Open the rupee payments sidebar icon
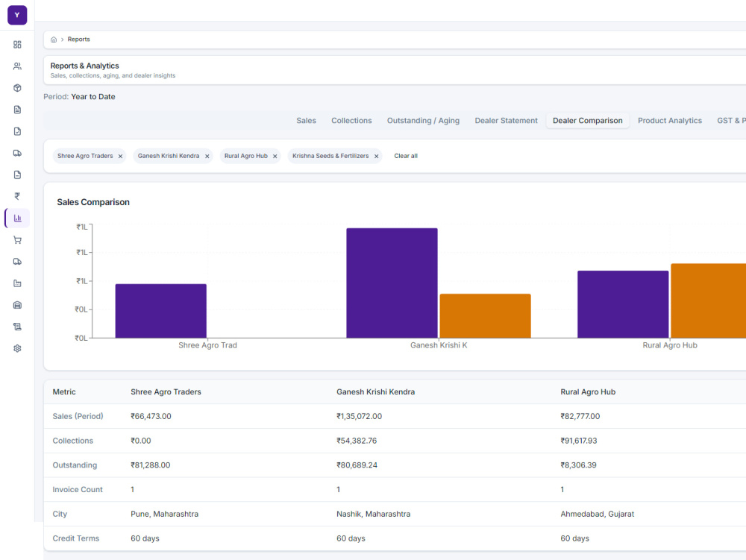Screen dimensions: 746x560 17,196
